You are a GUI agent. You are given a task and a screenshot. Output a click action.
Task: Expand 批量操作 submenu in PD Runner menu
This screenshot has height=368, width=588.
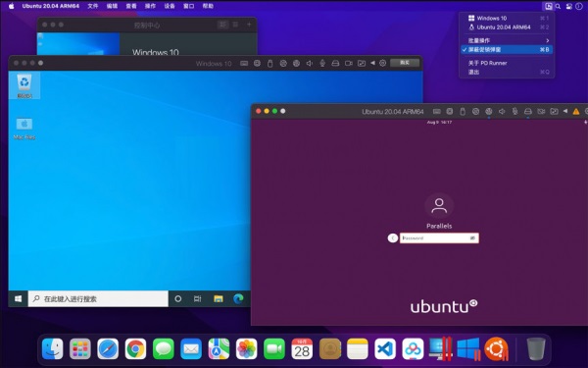(507, 40)
